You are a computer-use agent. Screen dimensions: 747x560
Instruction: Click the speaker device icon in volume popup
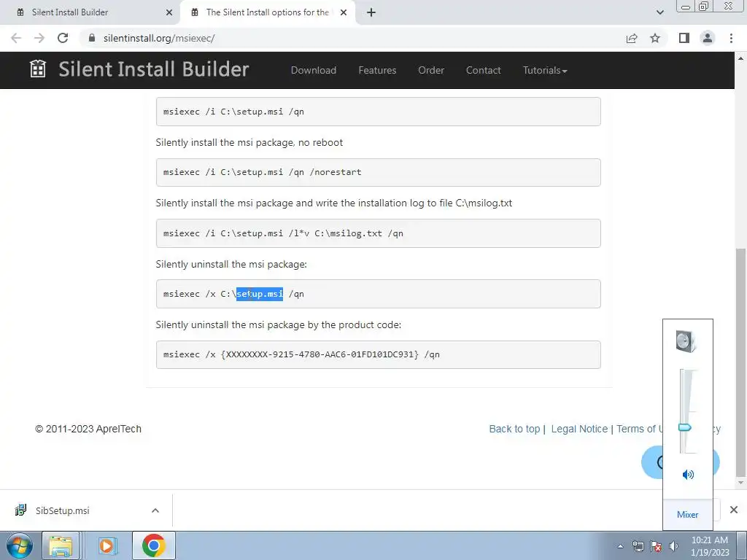(x=686, y=341)
